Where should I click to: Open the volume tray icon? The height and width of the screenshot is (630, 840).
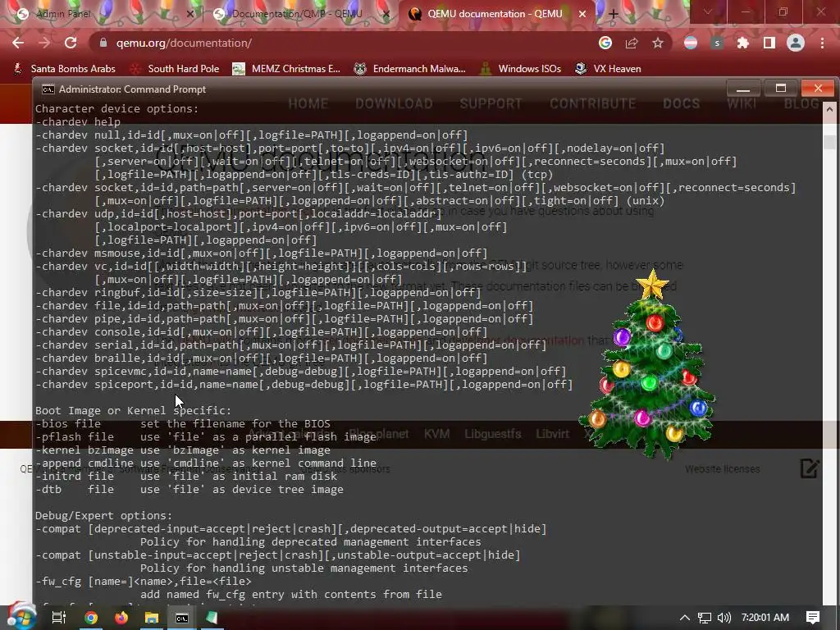coord(724,618)
